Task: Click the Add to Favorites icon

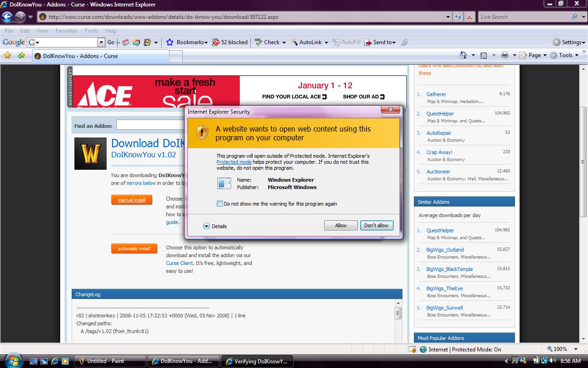Action: pos(21,56)
